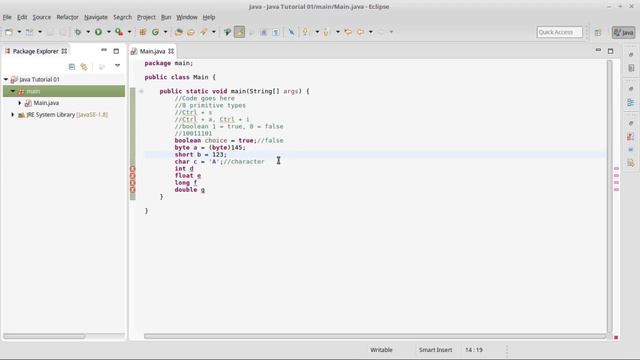The width and height of the screenshot is (640, 360).
Task: Click the Back navigation arrow icon
Action: [360, 32]
